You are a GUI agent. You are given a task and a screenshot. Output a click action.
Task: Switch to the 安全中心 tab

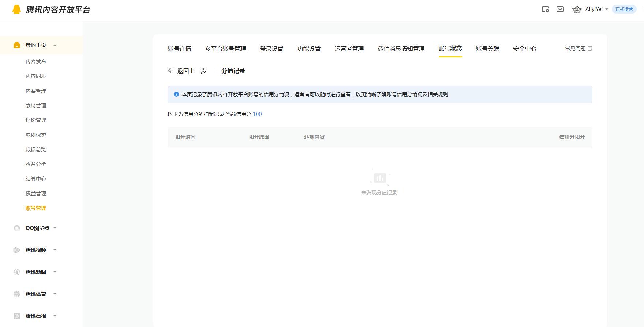coord(525,48)
